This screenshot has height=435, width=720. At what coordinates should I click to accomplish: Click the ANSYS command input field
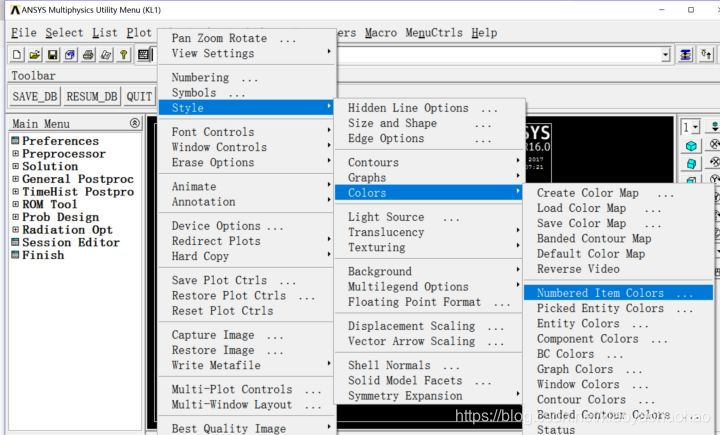point(500,55)
